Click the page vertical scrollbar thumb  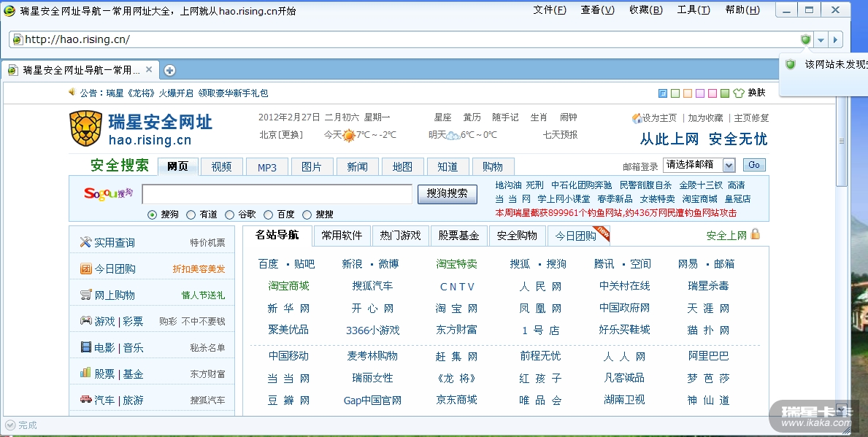[x=842, y=141]
